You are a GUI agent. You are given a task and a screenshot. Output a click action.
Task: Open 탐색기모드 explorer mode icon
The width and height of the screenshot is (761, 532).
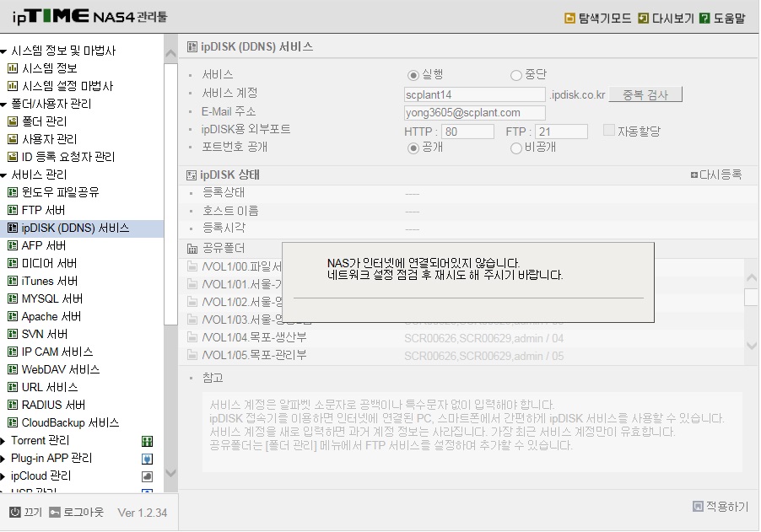click(569, 19)
